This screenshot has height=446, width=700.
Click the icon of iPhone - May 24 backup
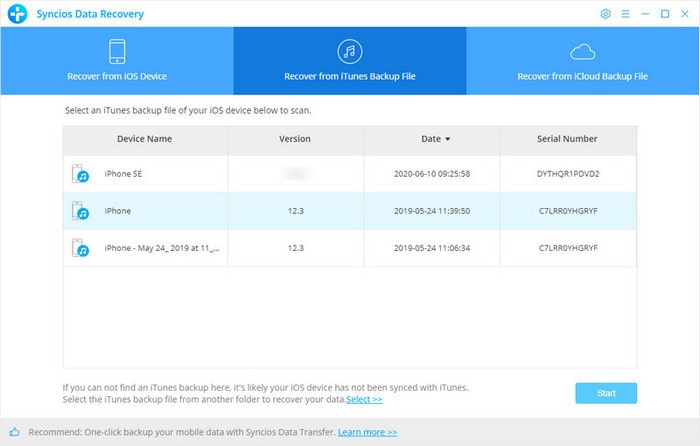[80, 248]
